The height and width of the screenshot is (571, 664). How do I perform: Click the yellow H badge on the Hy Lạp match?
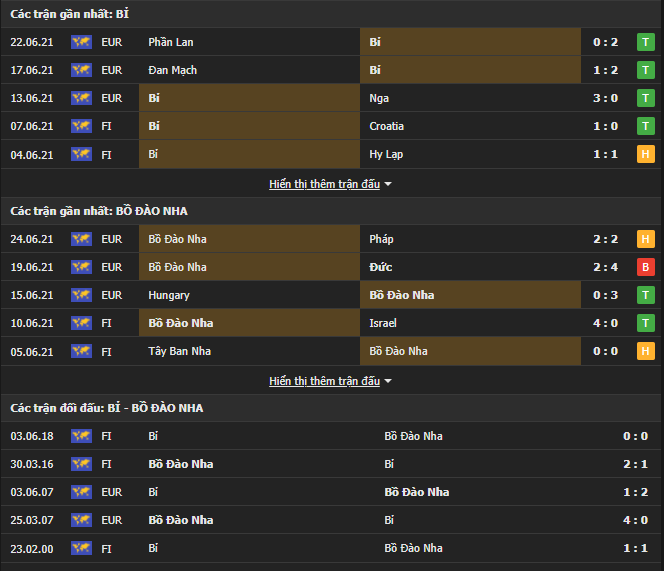click(x=646, y=154)
